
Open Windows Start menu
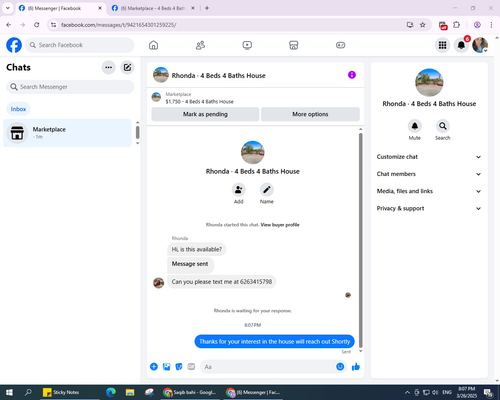(9, 392)
